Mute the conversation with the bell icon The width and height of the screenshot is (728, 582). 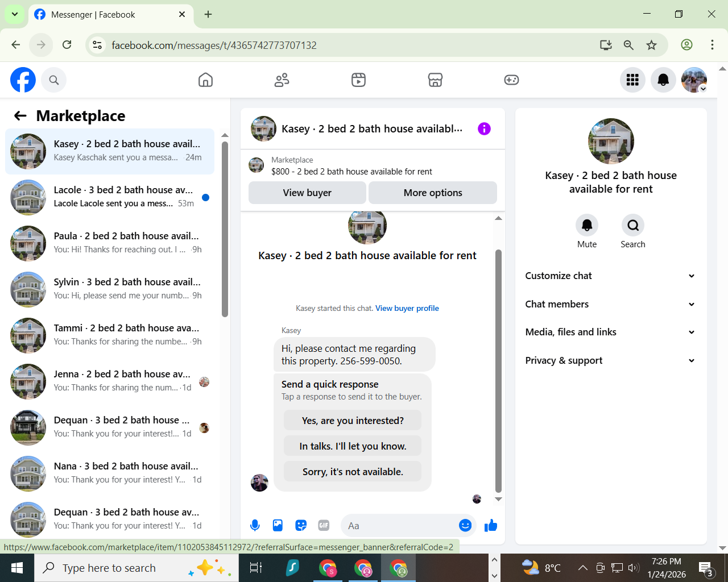587,226
